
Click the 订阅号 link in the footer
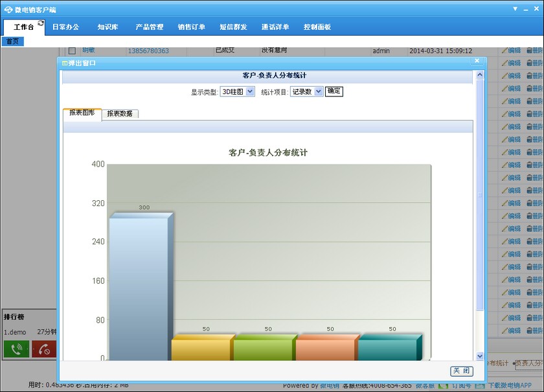(461, 386)
